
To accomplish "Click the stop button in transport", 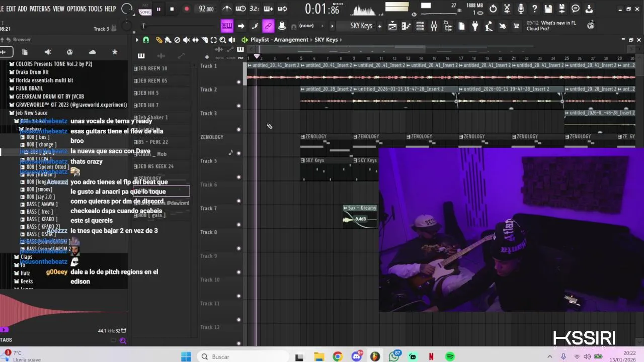I will coord(172,9).
